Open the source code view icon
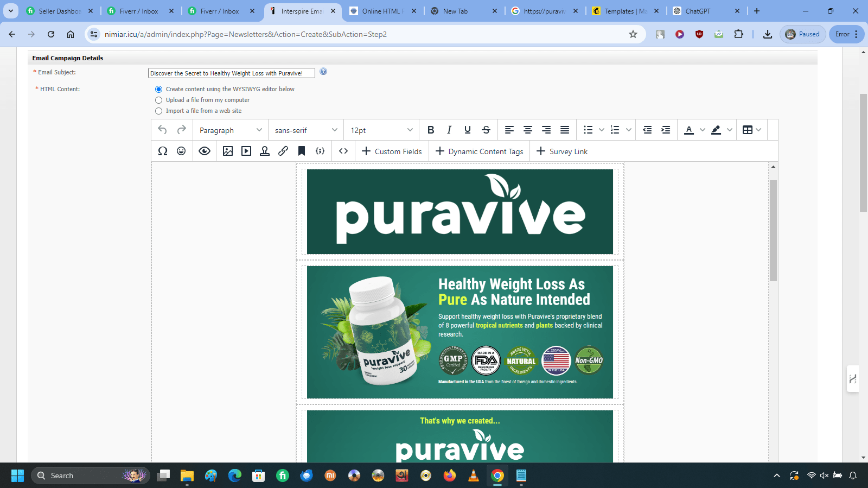The image size is (868, 488). [343, 151]
